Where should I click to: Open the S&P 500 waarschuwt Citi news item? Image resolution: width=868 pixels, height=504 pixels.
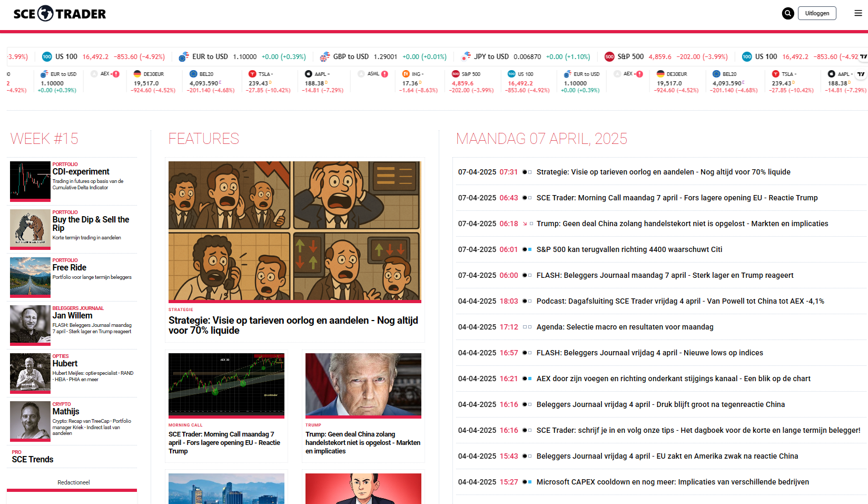tap(629, 249)
